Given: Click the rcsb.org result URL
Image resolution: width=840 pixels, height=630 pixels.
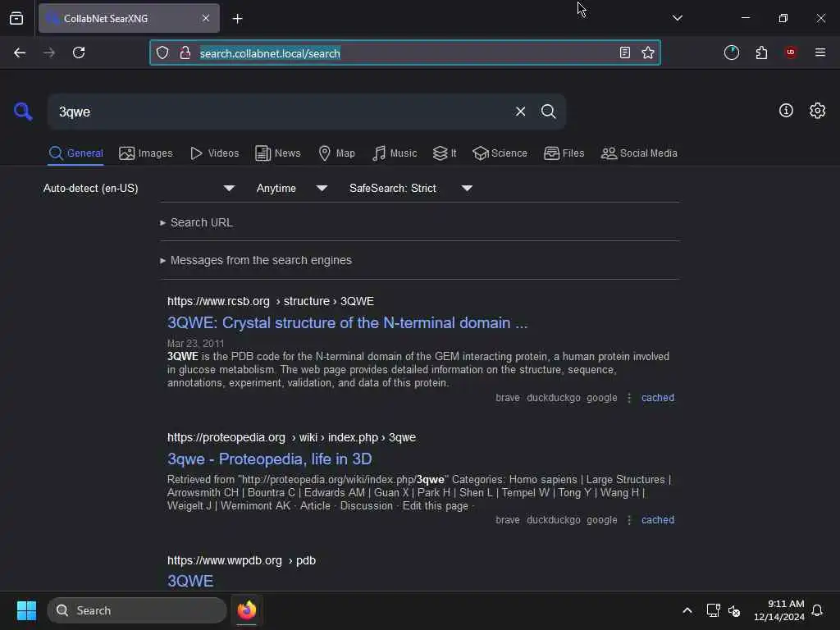Looking at the screenshot, I should [271, 301].
